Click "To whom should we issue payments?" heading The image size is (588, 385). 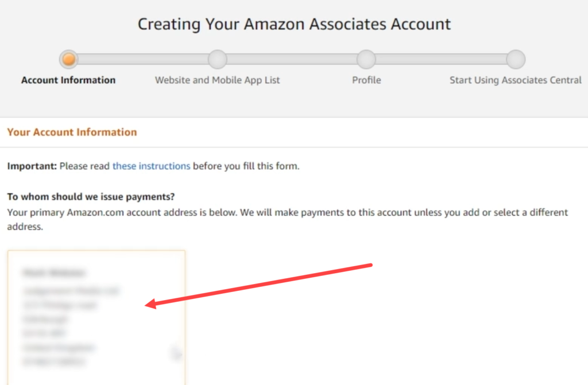[91, 197]
